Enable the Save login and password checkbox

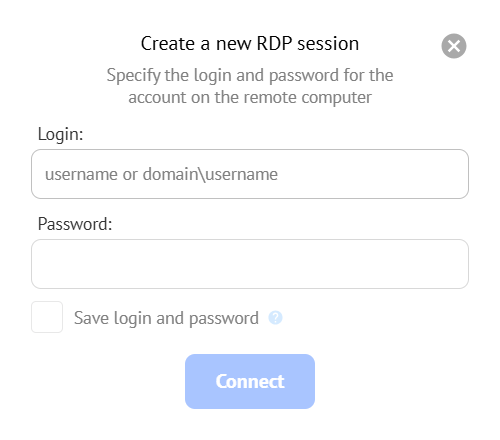pyautogui.click(x=47, y=317)
